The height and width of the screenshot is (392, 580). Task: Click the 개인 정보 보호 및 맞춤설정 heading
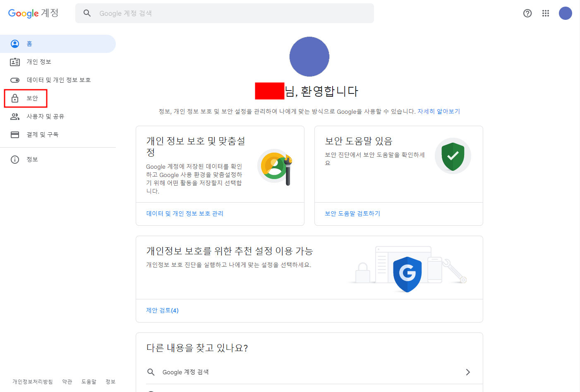point(196,147)
